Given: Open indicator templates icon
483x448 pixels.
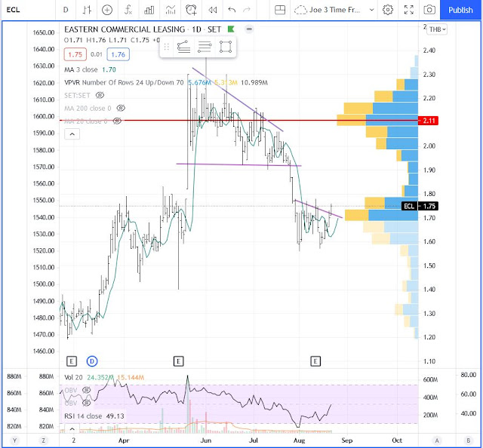Looking at the screenshot, I should [171, 10].
